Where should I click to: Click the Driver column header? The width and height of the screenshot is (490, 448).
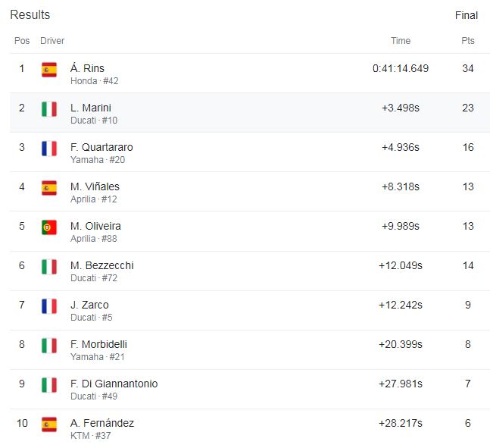(x=52, y=41)
